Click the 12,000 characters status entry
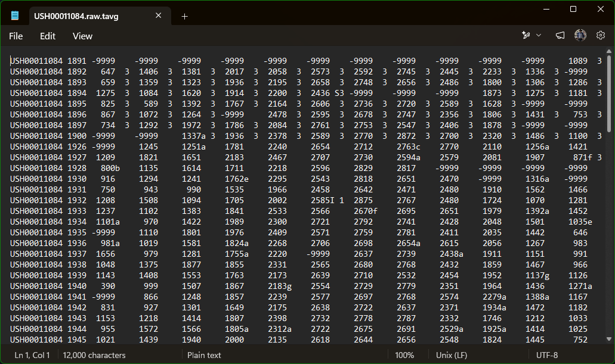The width and height of the screenshot is (615, 364). 94,355
